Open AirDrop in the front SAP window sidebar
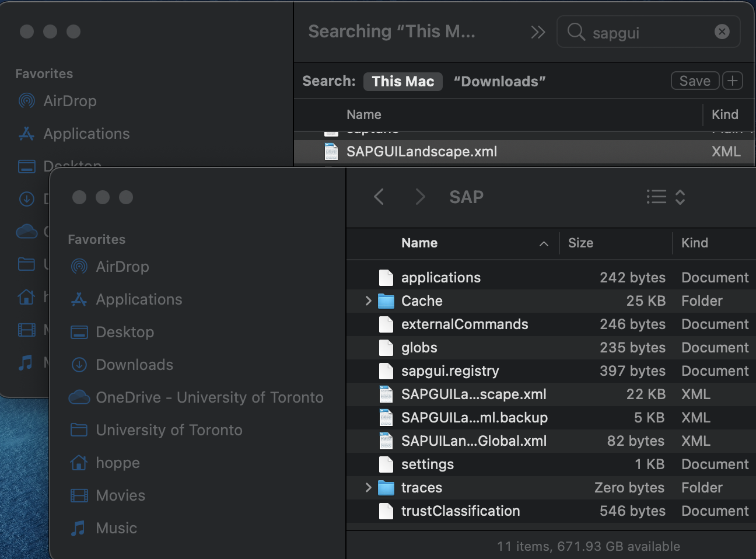The height and width of the screenshot is (559, 756). (x=123, y=267)
